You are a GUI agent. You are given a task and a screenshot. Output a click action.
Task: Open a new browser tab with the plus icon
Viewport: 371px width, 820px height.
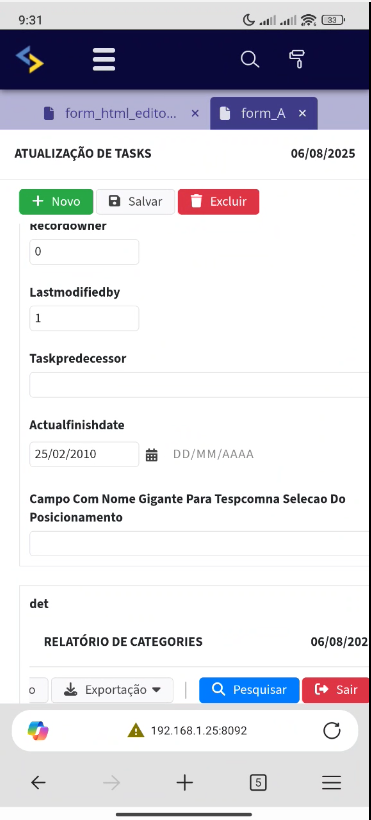(184, 782)
